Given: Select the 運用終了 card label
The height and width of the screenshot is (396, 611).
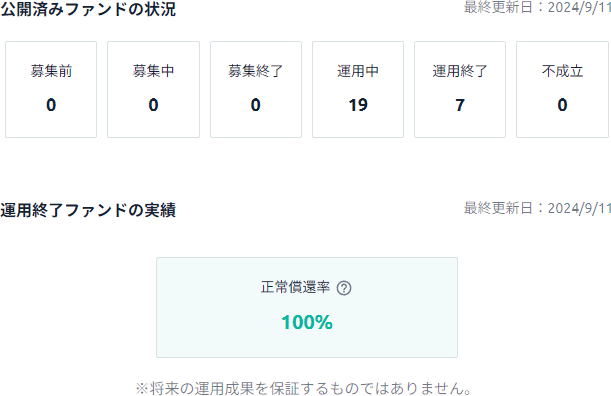Looking at the screenshot, I should coord(460,71).
